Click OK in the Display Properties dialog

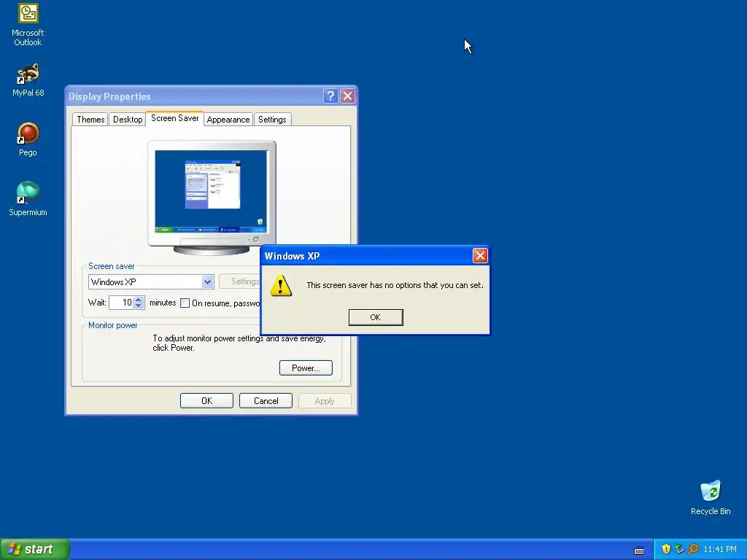[x=206, y=401]
